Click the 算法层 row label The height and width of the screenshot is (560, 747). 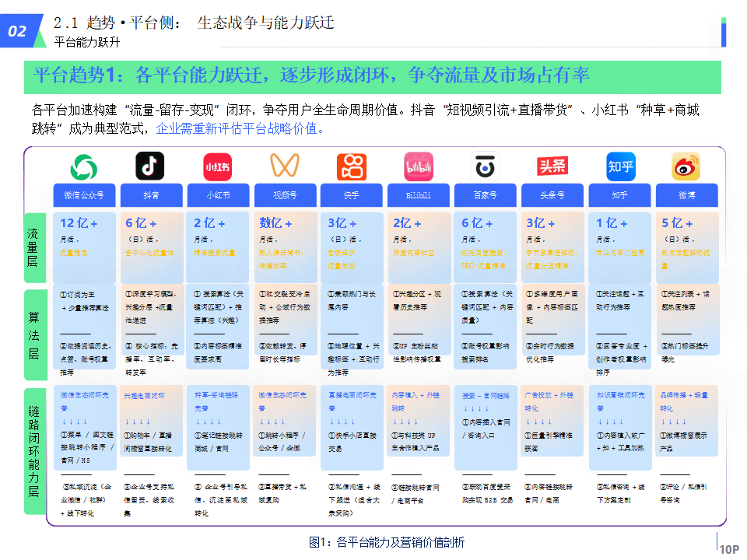pos(34,335)
